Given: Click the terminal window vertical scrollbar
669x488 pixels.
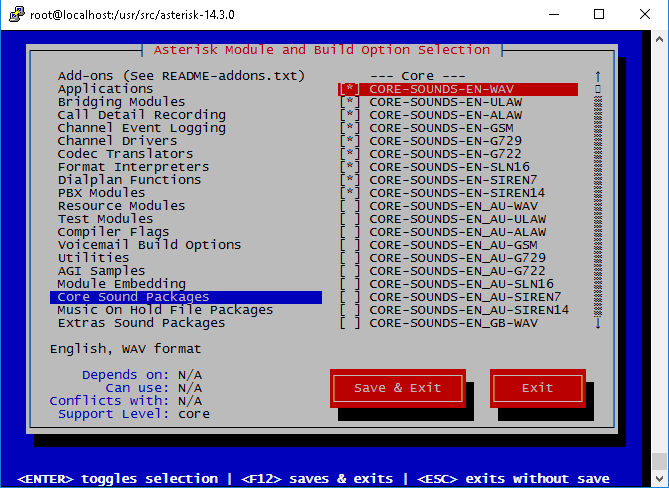Looking at the screenshot, I should pos(659,250).
